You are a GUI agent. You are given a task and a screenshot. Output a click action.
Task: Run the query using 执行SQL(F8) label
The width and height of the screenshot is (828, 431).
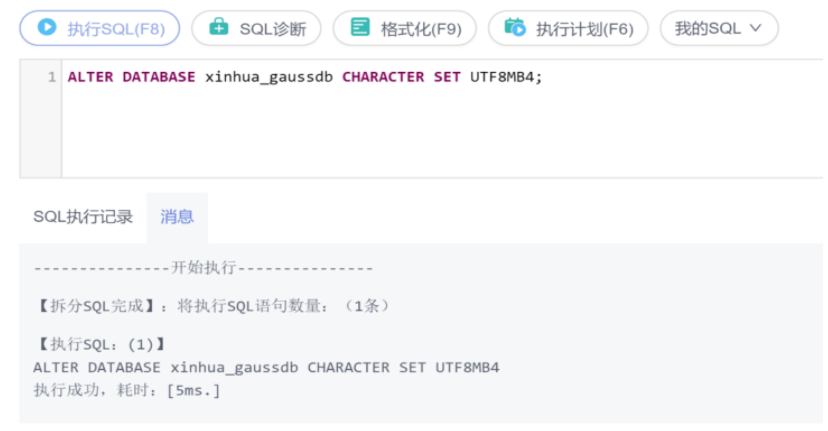click(x=116, y=29)
